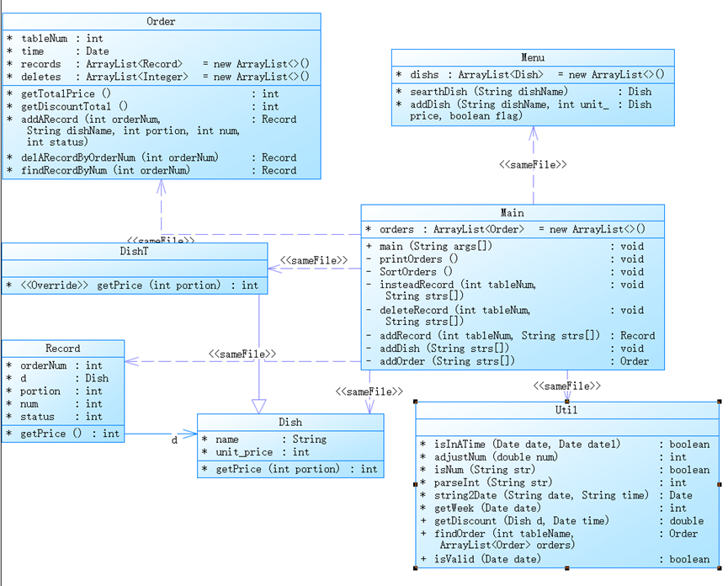
Task: Select the deletes ArrayList<Integer> attribute
Action: tap(158, 76)
